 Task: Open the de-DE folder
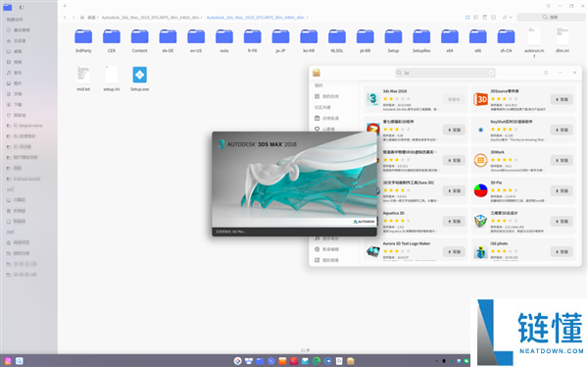point(168,40)
